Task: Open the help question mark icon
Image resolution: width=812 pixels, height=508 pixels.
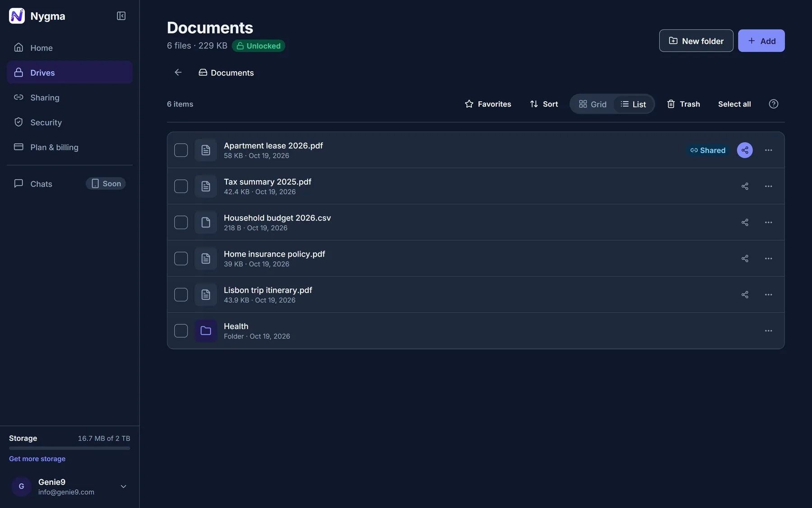Action: [x=773, y=104]
